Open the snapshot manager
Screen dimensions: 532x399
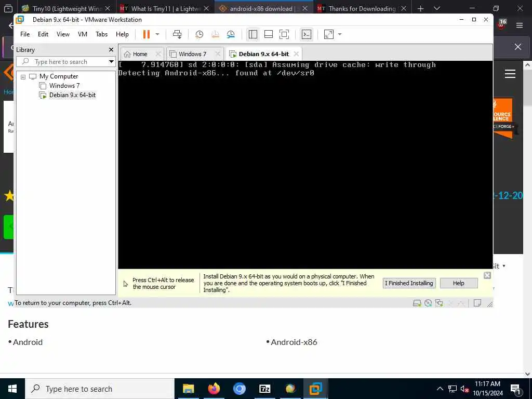coord(231,34)
